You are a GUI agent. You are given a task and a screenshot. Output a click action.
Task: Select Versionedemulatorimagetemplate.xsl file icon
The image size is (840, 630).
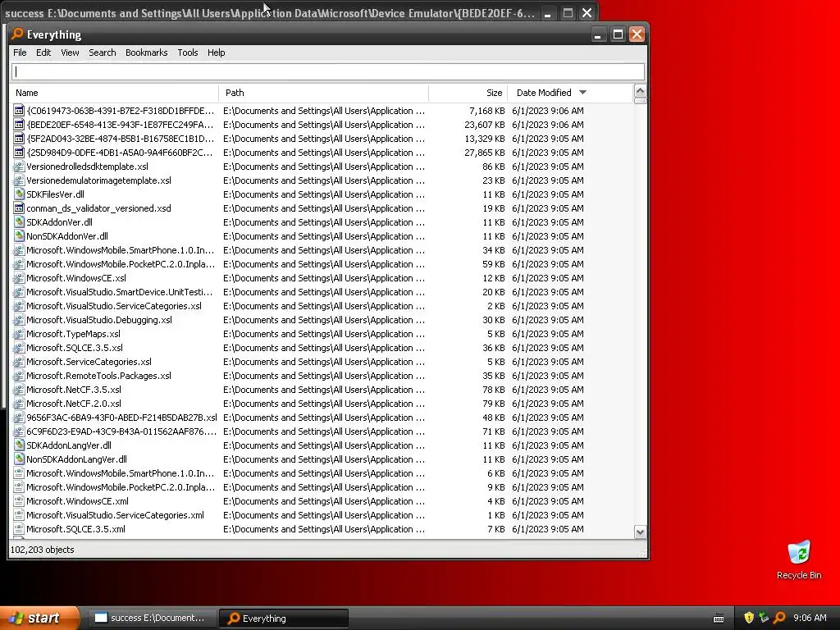click(x=19, y=180)
